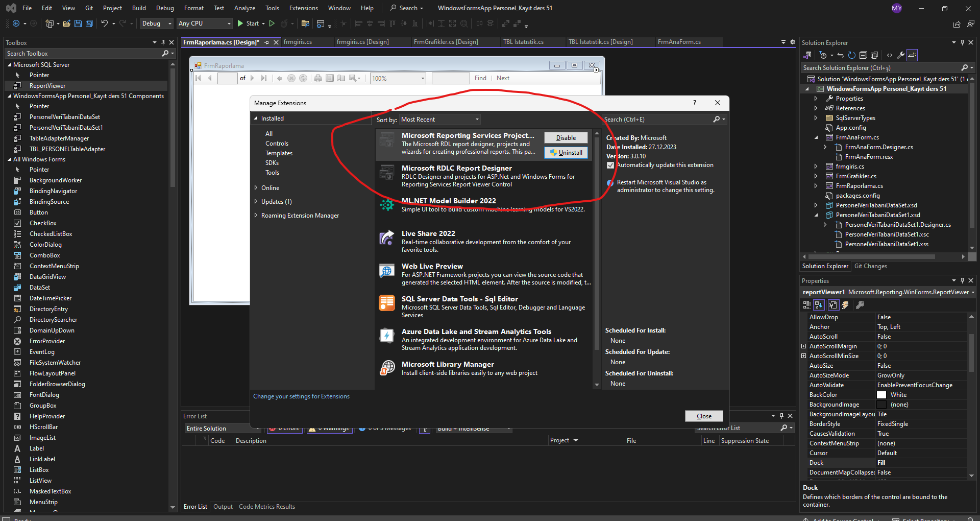Screen dimensions: 980x521
Task: Click the Toolbox search magnifier icon
Action: coord(165,54)
